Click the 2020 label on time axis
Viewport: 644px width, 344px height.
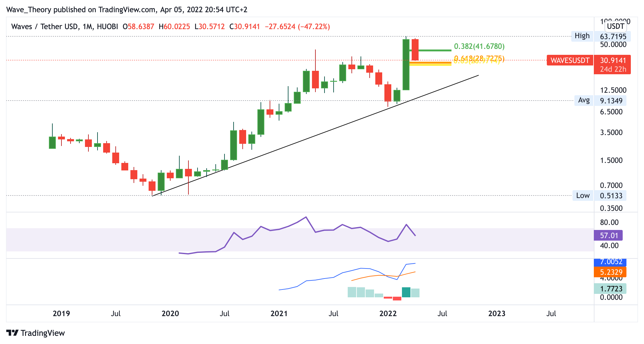(170, 314)
